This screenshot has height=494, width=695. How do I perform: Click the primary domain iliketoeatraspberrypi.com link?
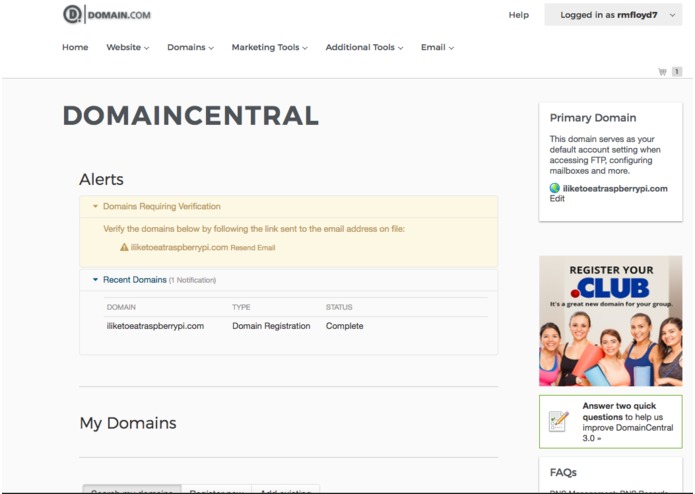[x=615, y=188]
